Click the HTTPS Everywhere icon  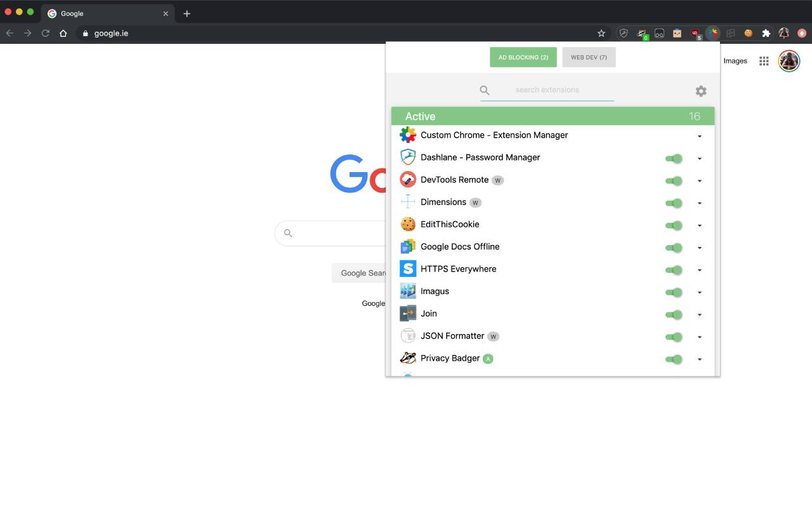coord(408,269)
